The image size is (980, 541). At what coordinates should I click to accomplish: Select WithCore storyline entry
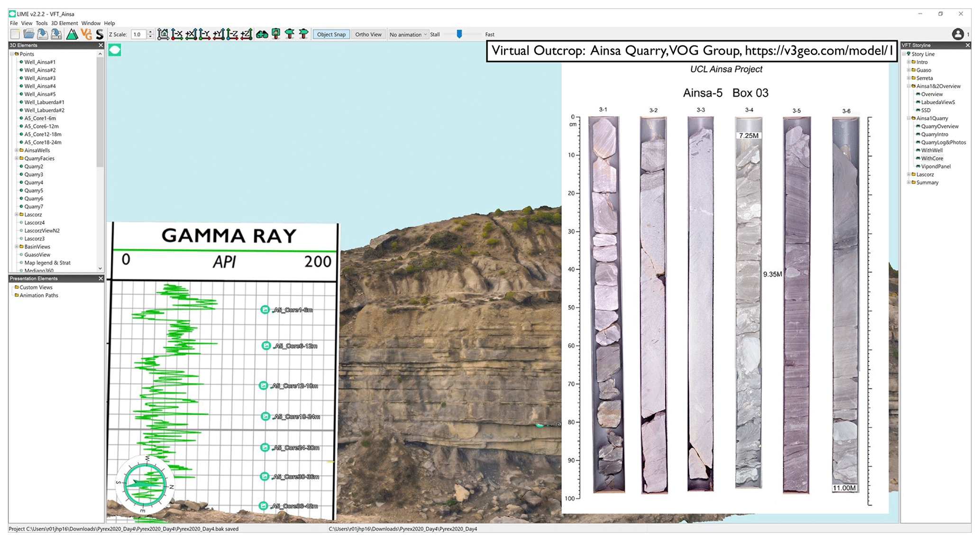[932, 158]
